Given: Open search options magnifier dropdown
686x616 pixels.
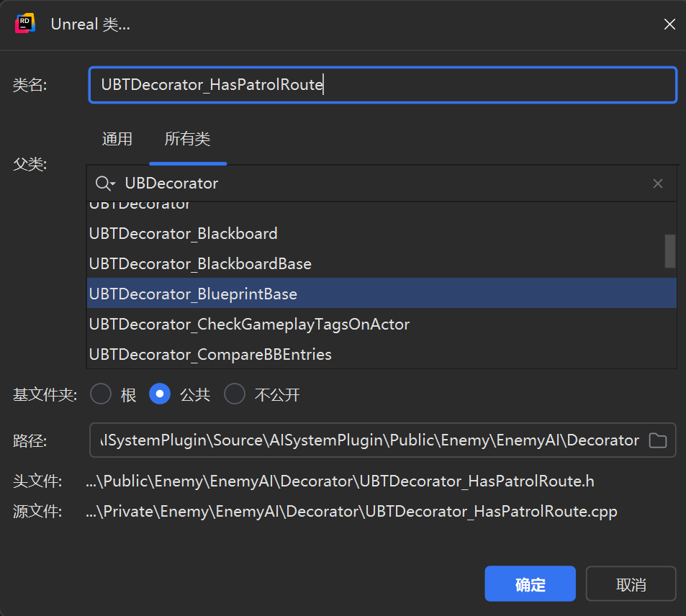Looking at the screenshot, I should 105,184.
